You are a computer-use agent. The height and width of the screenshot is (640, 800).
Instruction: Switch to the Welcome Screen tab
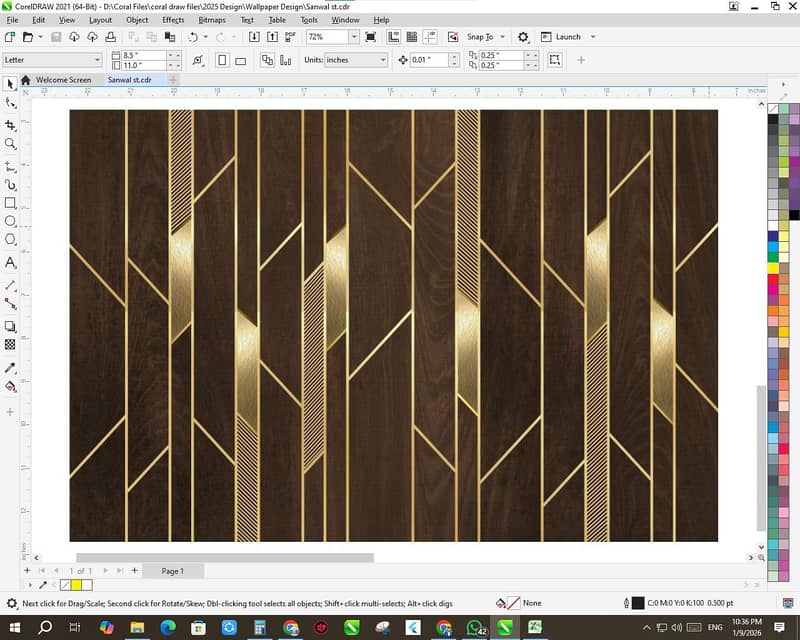[x=63, y=80]
